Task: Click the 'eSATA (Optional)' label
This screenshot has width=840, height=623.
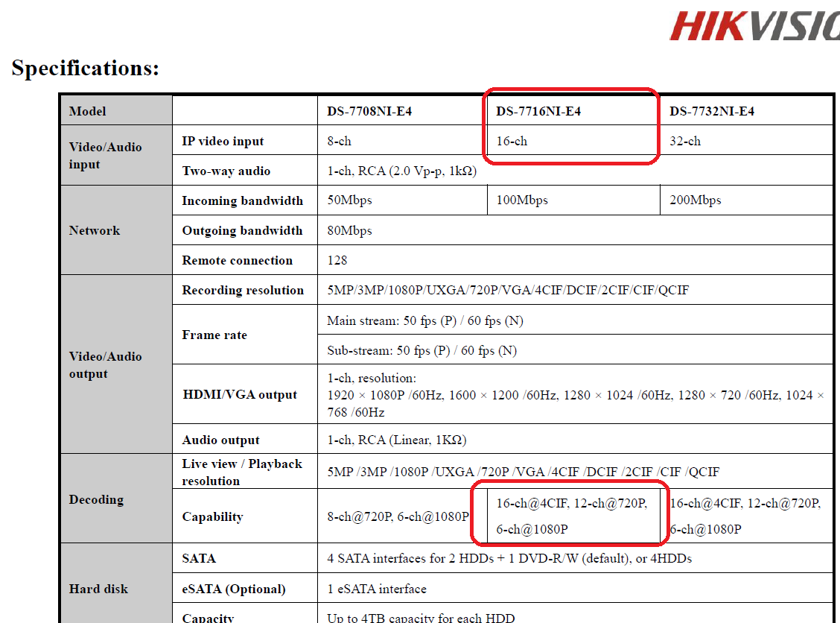Action: click(234, 589)
